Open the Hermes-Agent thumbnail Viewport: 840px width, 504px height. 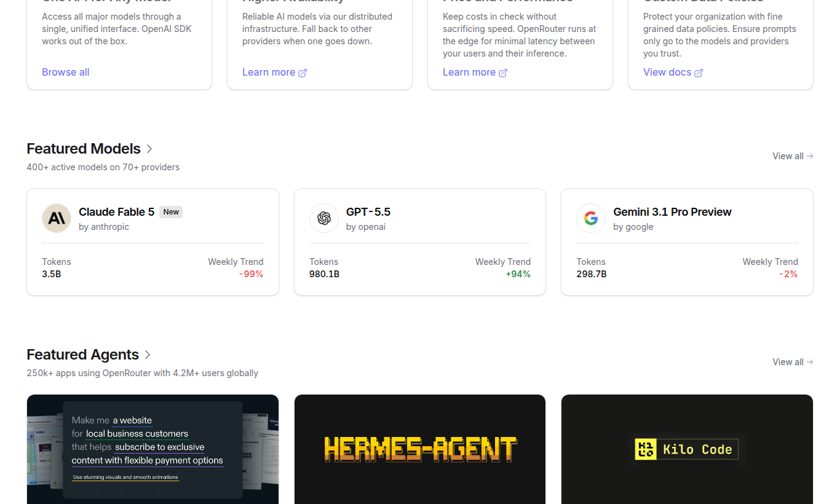[420, 449]
